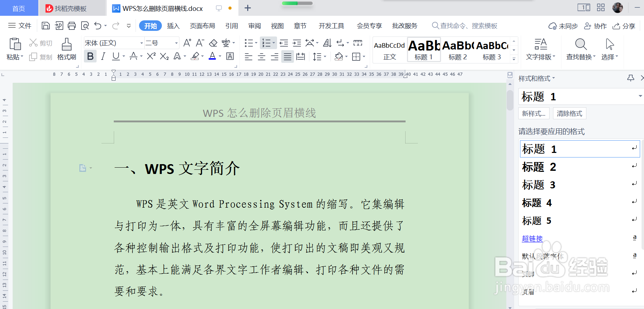Switch to the Review tab
The width and height of the screenshot is (644, 309).
coord(255,26)
